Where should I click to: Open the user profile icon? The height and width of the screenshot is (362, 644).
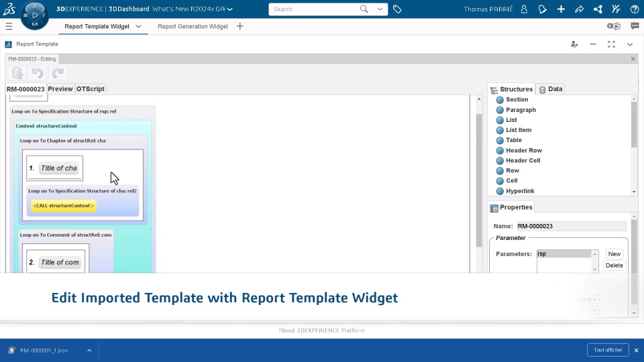[524, 9]
